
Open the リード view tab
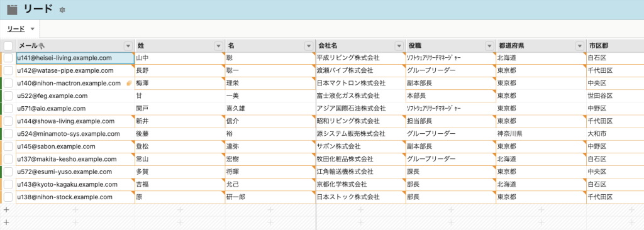[16, 29]
